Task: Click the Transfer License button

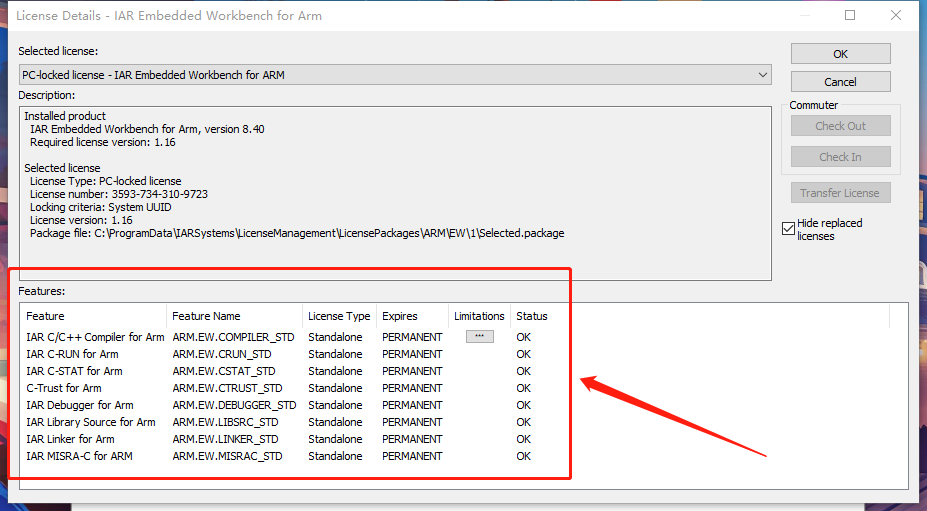Action: click(841, 193)
